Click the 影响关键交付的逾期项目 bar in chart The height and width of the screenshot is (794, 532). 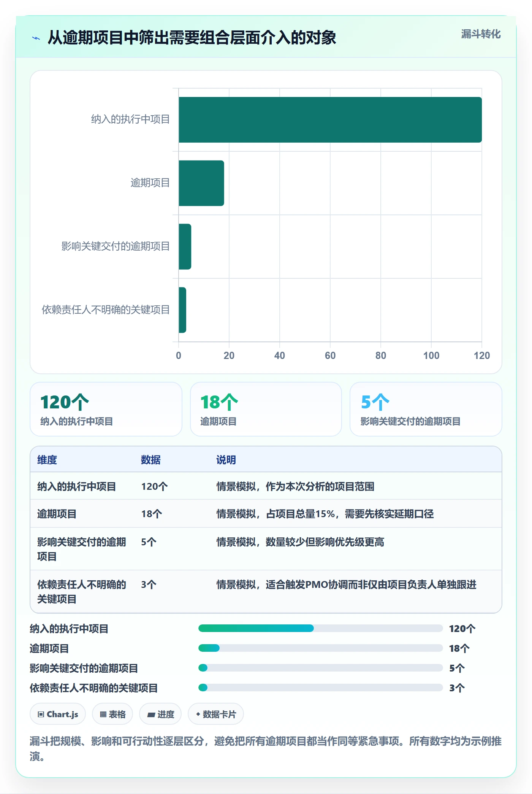(x=185, y=247)
